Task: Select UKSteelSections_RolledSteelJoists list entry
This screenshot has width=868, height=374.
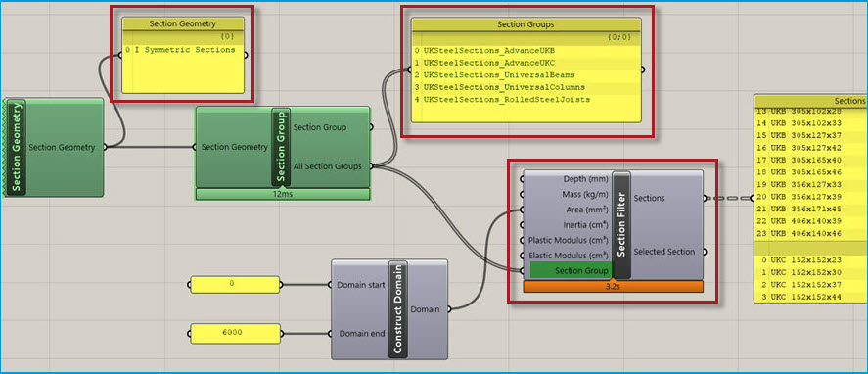Action: point(507,100)
